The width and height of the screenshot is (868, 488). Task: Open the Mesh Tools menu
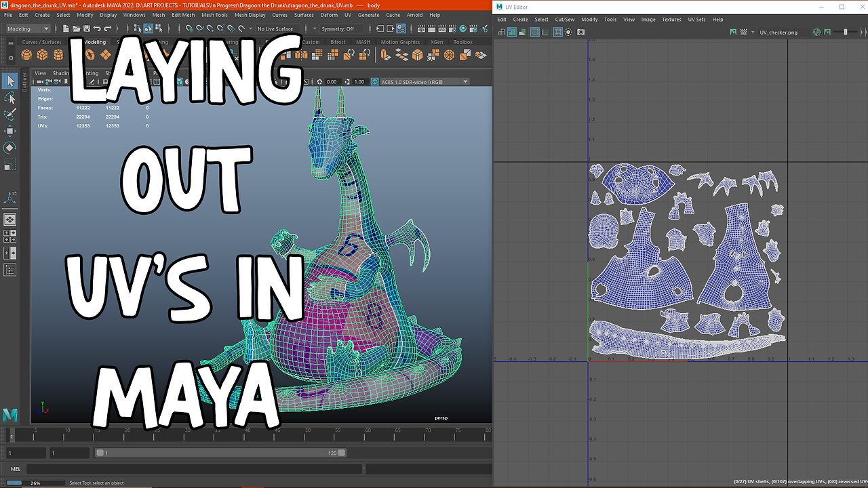coord(214,15)
